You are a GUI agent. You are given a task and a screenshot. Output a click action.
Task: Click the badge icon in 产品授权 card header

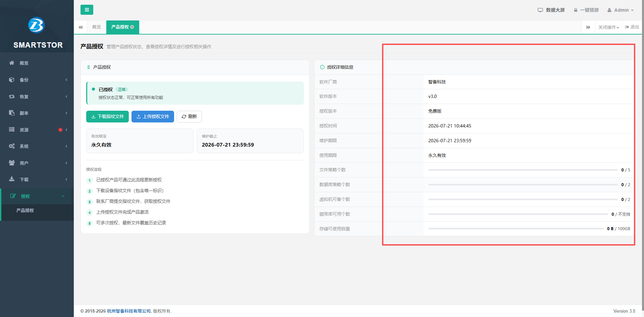point(89,67)
